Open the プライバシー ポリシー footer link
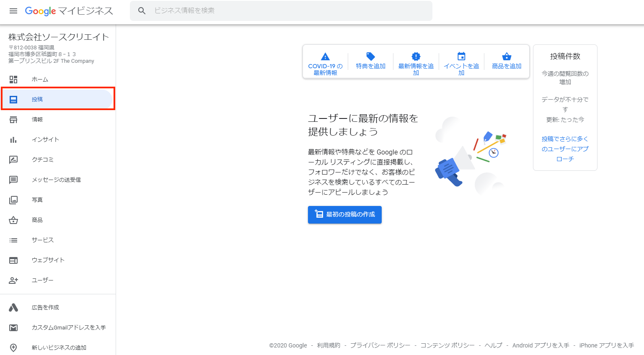The height and width of the screenshot is (355, 644). point(380,345)
